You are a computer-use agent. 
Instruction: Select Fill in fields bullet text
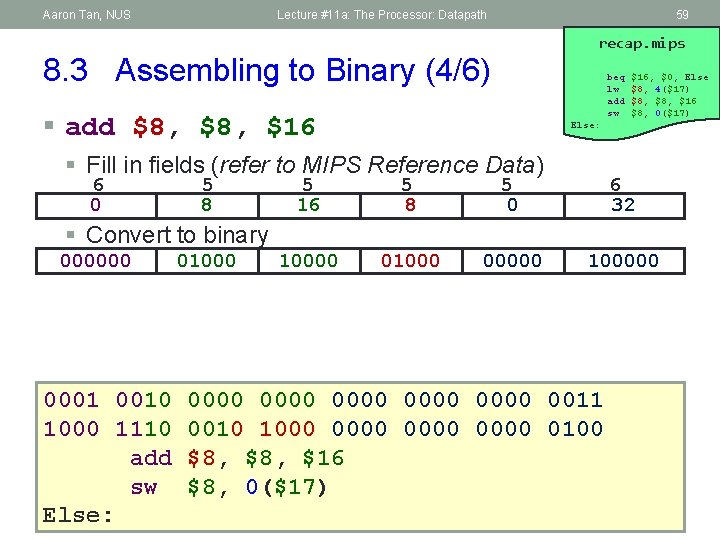click(315, 165)
